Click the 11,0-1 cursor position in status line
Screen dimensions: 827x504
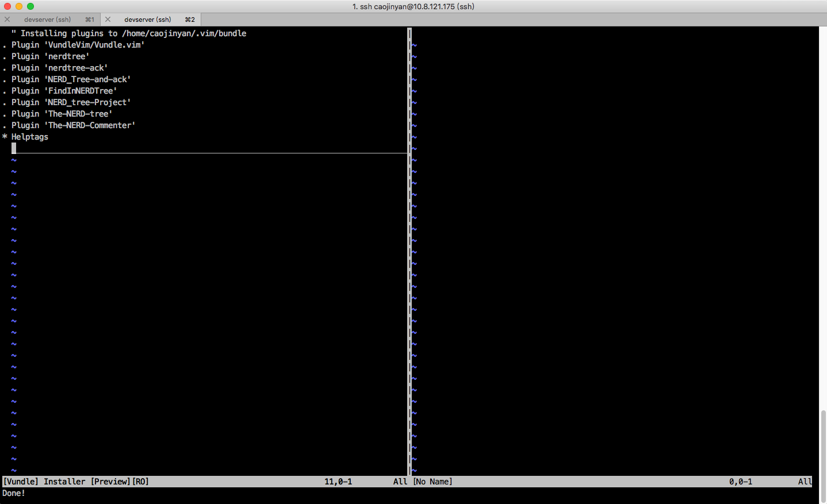pyautogui.click(x=338, y=482)
